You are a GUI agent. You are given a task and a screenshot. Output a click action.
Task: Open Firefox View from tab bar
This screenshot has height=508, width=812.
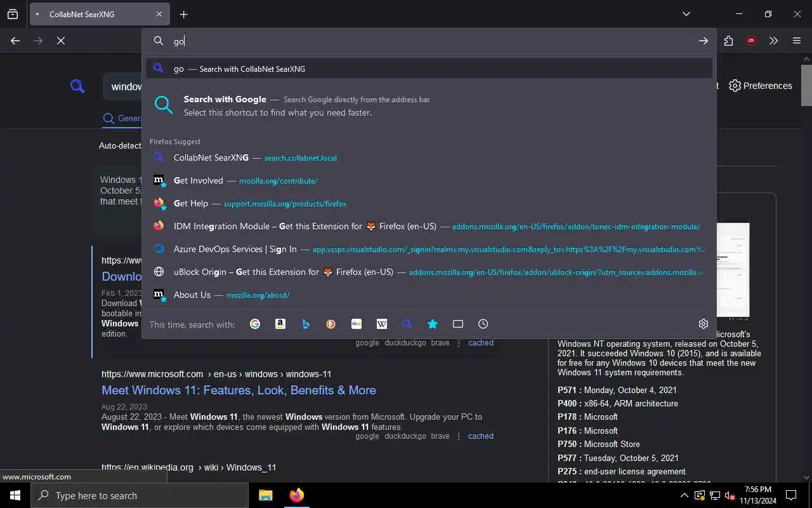(13, 14)
